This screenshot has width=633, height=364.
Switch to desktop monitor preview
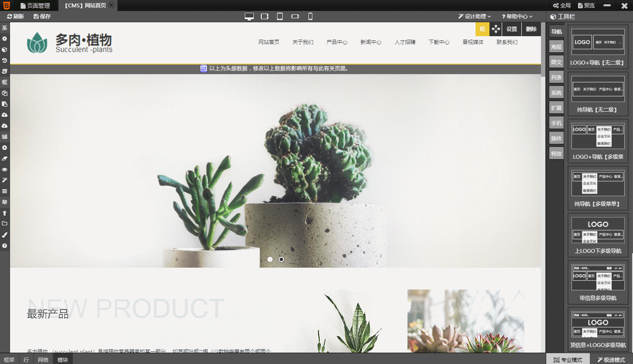249,17
